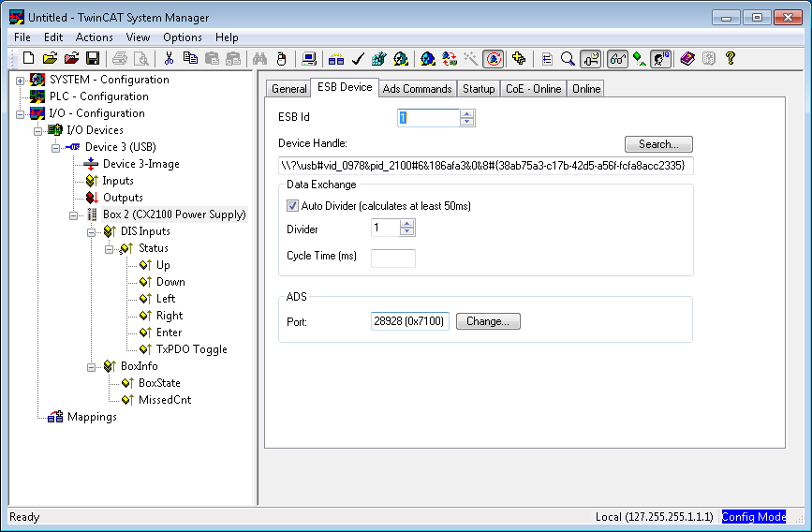Click the Reload I/O Devices icon
This screenshot has width=812, height=532.
coord(449,58)
